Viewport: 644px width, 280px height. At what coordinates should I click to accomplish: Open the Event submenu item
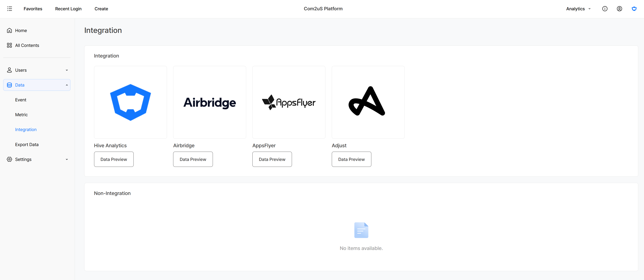[20, 100]
